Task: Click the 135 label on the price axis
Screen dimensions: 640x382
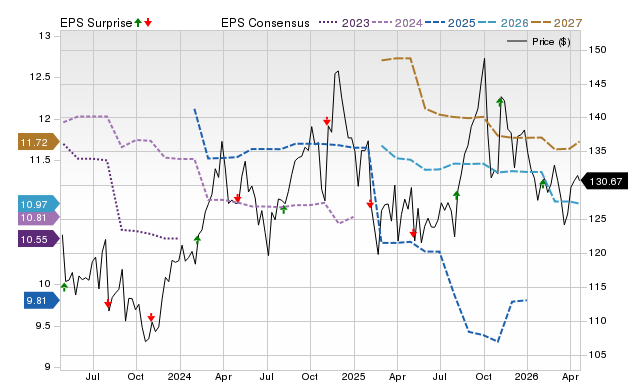Action: [x=597, y=151]
